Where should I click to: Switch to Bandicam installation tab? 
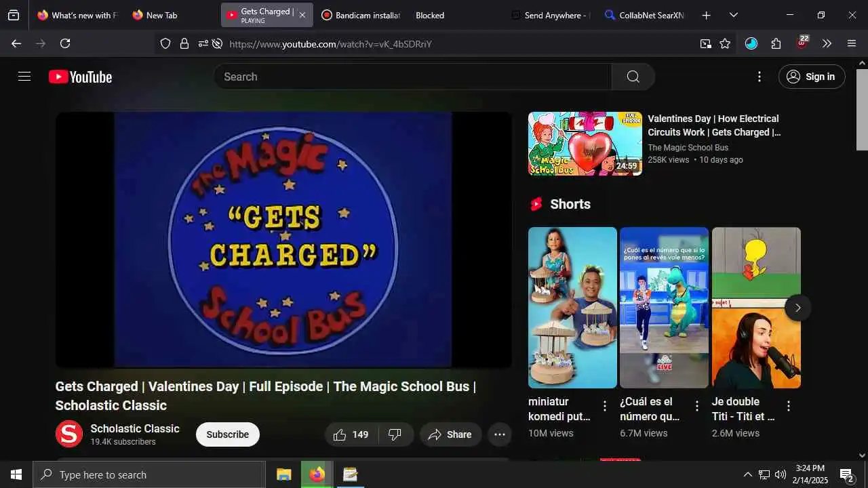361,15
